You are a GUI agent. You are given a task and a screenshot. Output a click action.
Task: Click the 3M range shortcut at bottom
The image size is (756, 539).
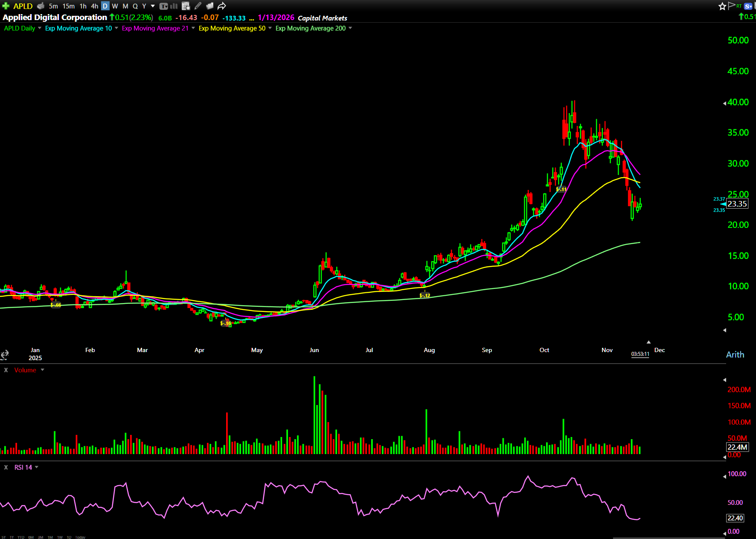tap(41, 537)
